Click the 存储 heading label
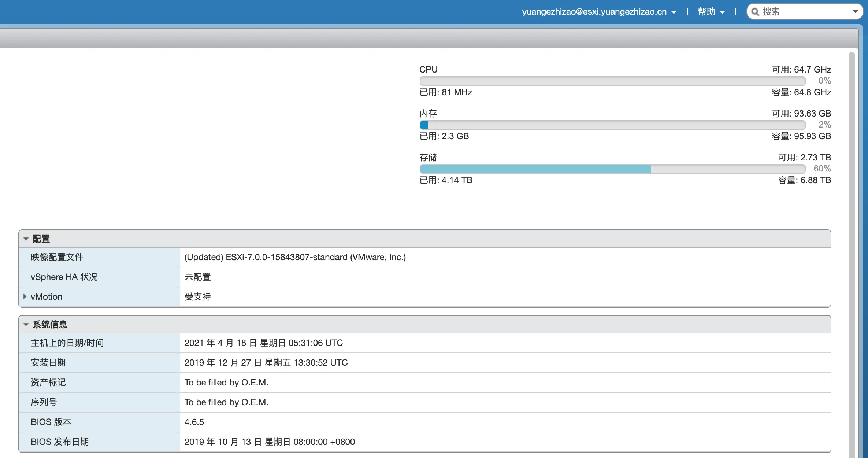 point(428,158)
